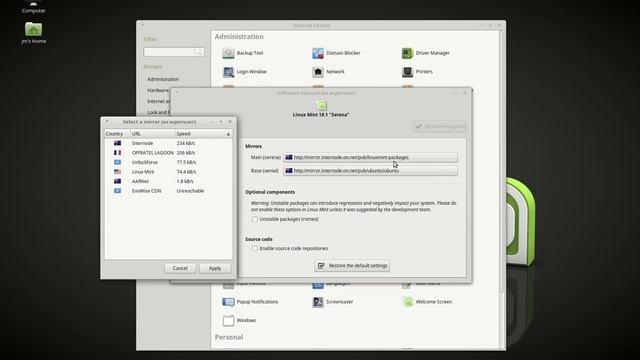Click the Control Centre vertical scrollbar
640x360 pixels.
click(502, 163)
